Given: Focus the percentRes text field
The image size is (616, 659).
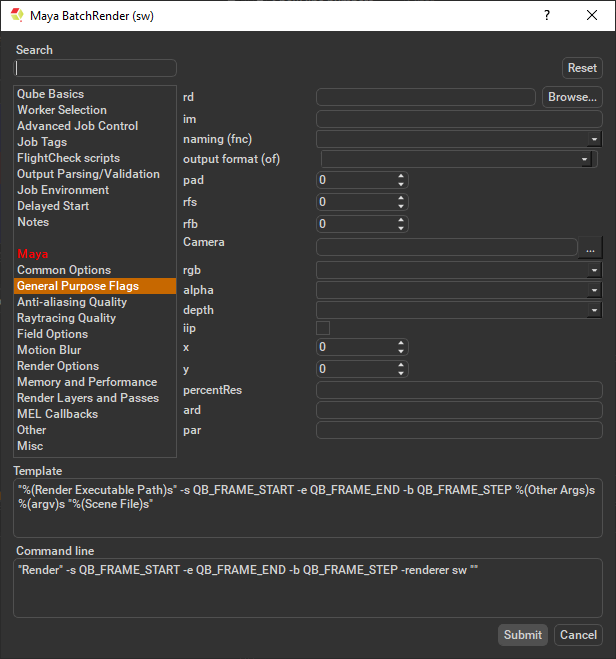Looking at the screenshot, I should [x=459, y=390].
